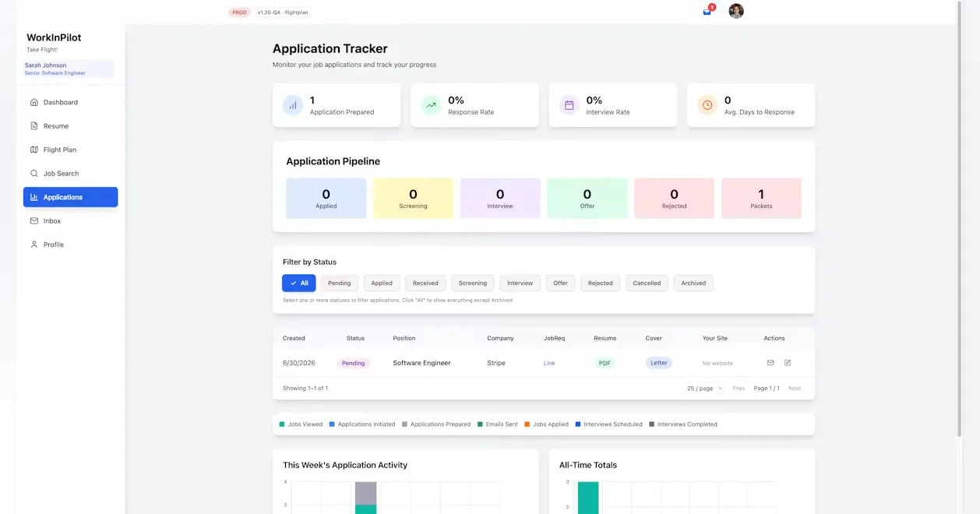
Task: Click the Stripe company cell
Action: click(x=496, y=363)
